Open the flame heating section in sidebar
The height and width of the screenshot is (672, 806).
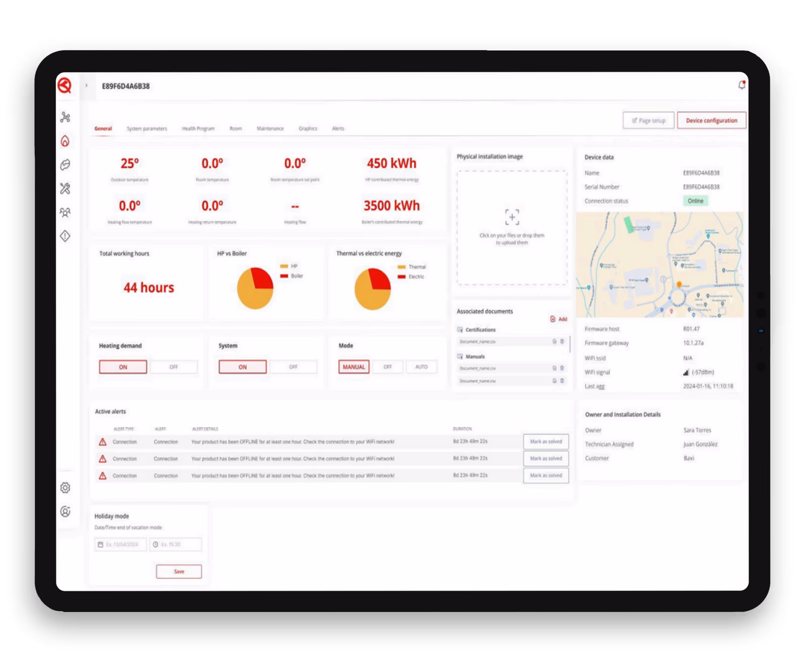[x=65, y=141]
